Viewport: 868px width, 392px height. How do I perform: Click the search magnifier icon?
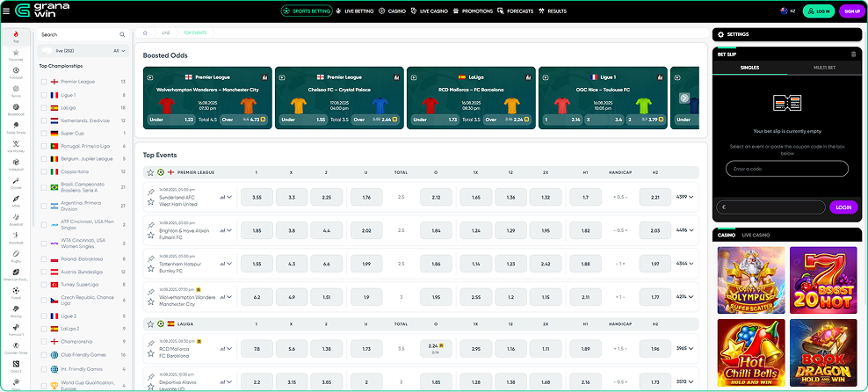pos(122,34)
